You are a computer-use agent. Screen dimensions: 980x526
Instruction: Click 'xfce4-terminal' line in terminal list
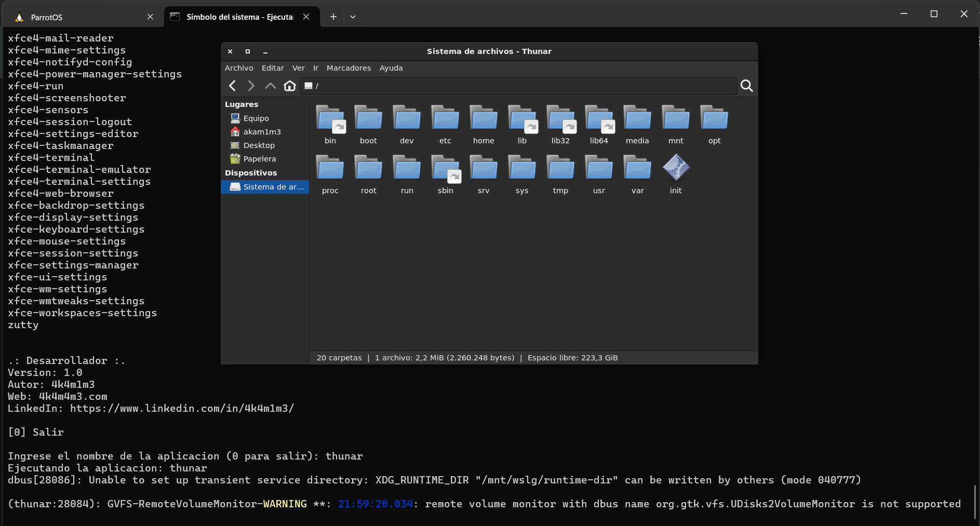click(x=51, y=158)
